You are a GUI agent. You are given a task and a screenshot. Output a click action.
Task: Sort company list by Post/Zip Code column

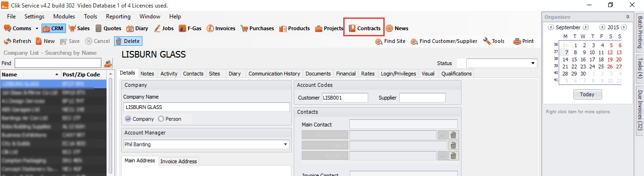[x=84, y=75]
